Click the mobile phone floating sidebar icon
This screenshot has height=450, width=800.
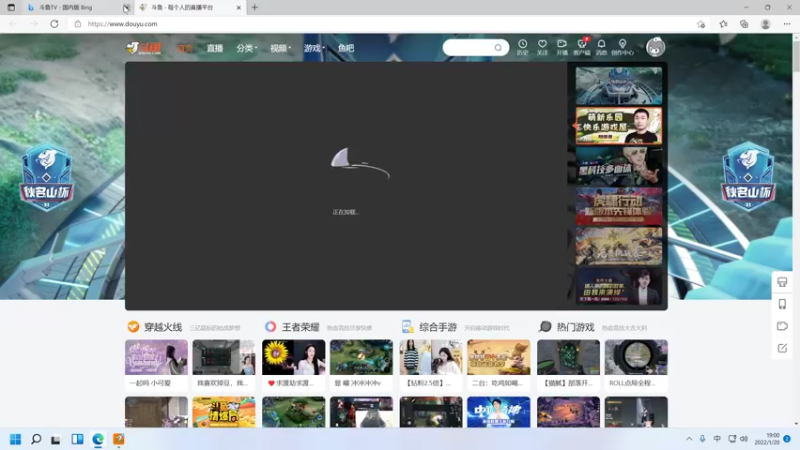pyautogui.click(x=782, y=304)
